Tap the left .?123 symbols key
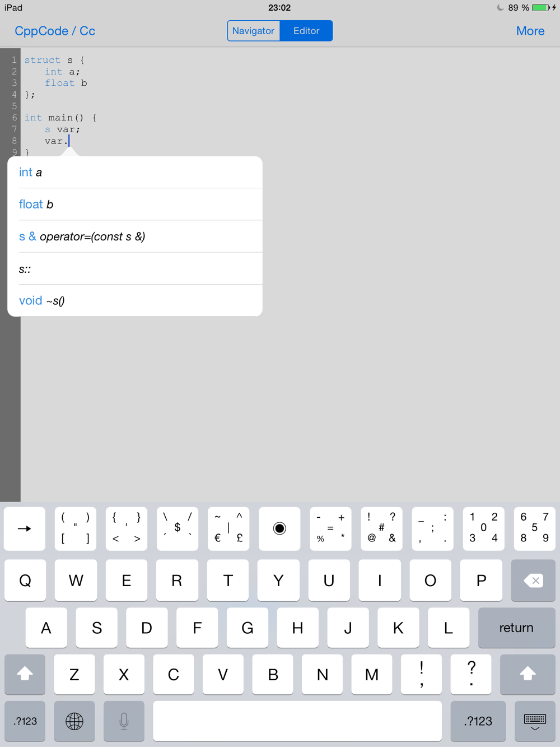Viewport: 560px width, 747px height. (25, 721)
